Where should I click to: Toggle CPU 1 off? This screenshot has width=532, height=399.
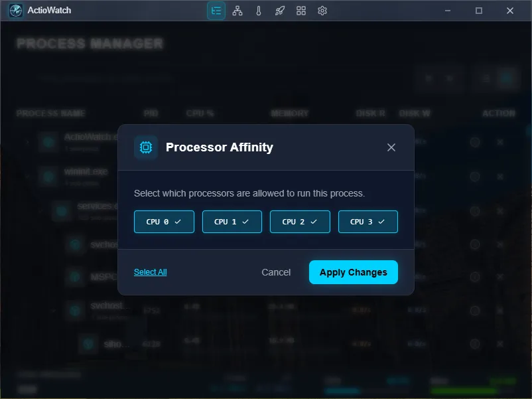click(232, 221)
